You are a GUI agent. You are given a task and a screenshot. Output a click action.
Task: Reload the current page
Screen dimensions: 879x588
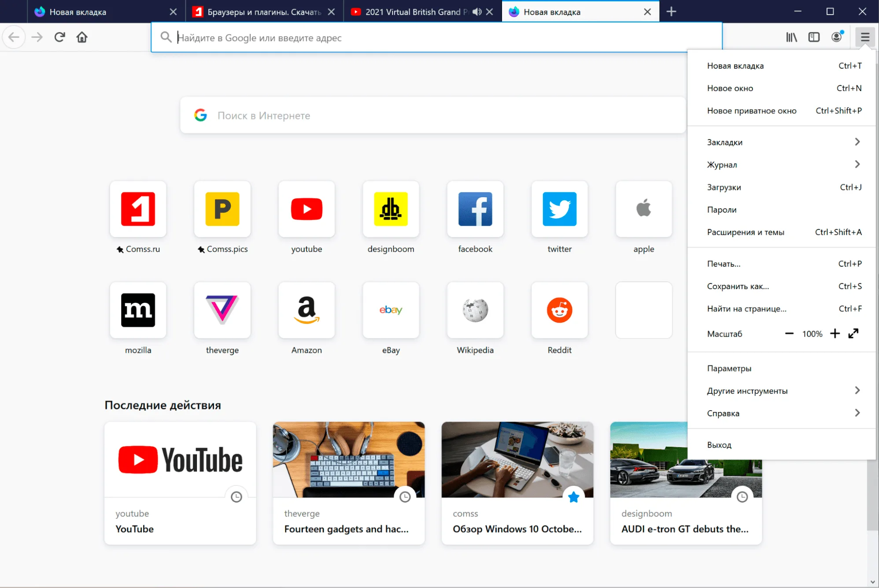tap(60, 37)
